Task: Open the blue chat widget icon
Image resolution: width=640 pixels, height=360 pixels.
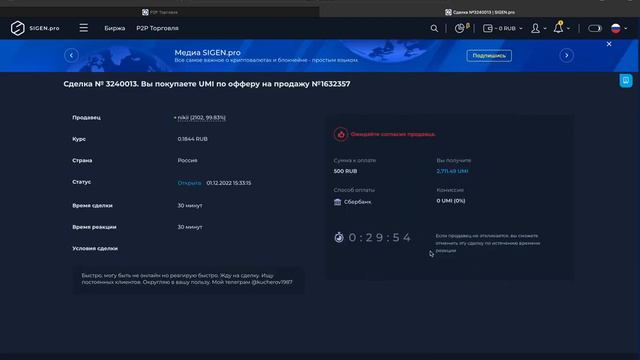Action: tap(626, 80)
